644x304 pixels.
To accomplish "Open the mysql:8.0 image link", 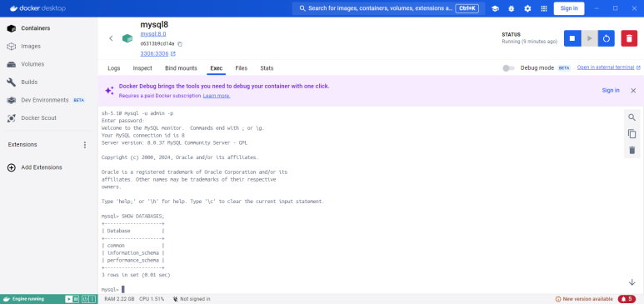I will point(153,34).
